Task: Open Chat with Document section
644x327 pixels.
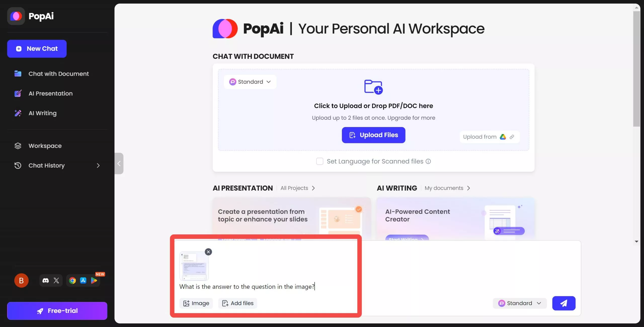Action: tap(58, 73)
